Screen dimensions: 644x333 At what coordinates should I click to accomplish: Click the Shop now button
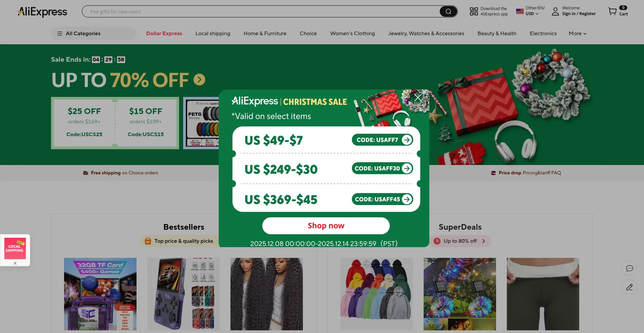point(326,226)
